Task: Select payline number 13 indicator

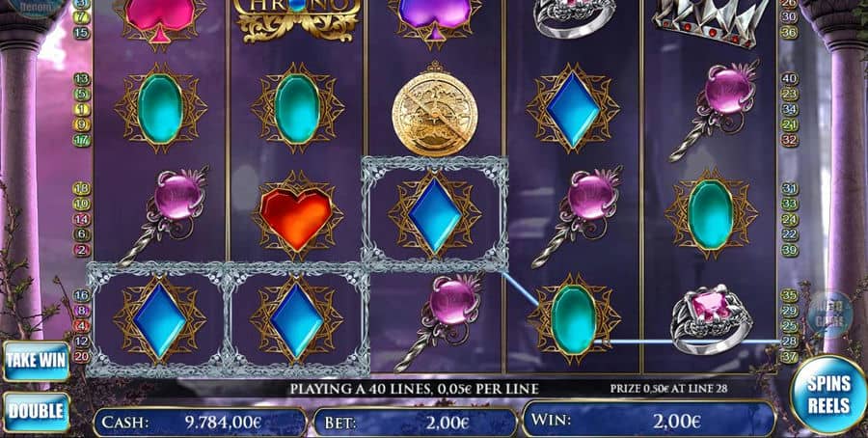Action: coord(82,79)
